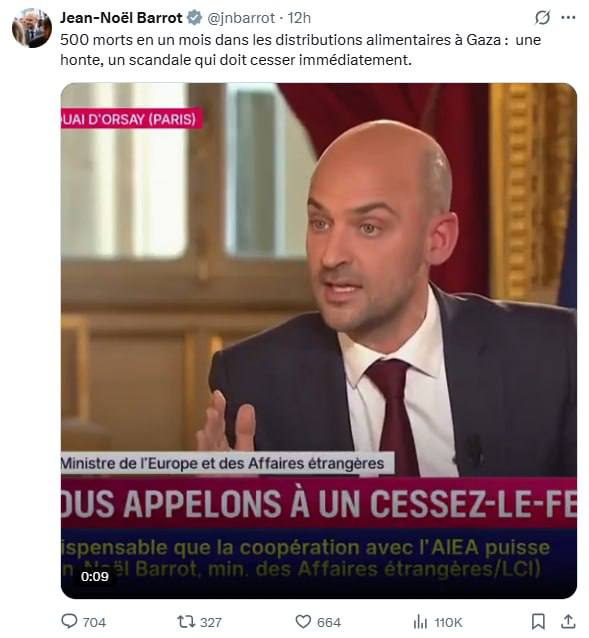Click the reply speech bubble icon
The image size is (589, 638).
[69, 621]
